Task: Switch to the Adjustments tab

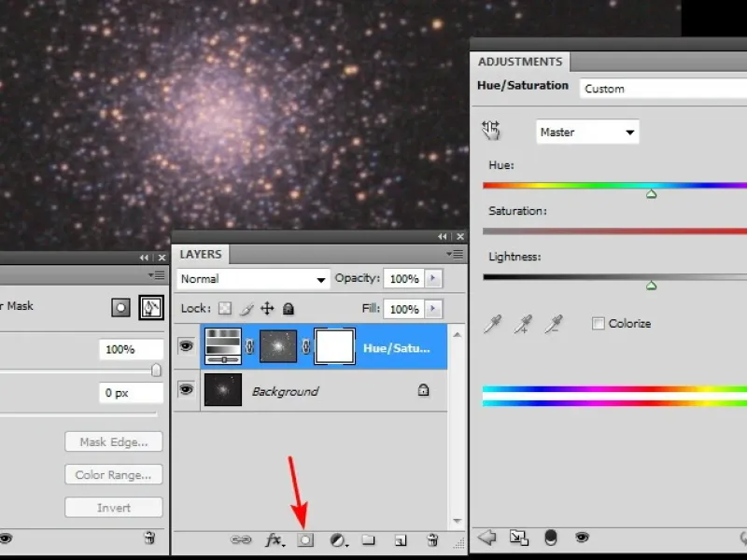Action: (520, 62)
